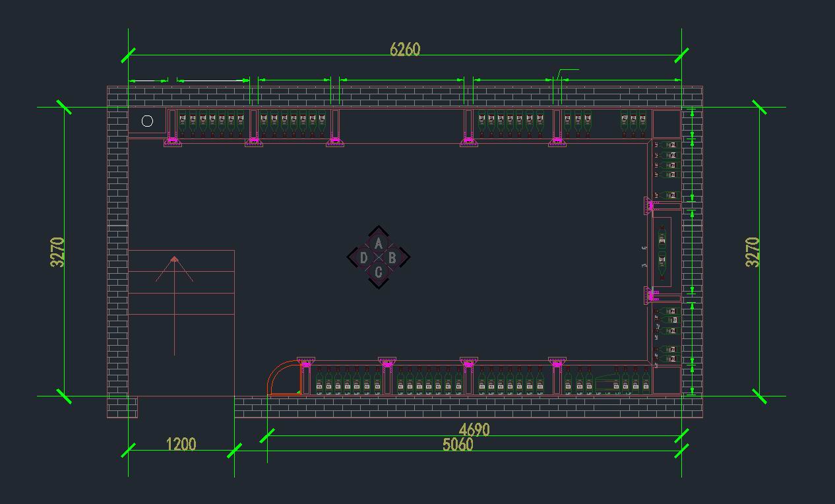Select the magenta column bracket beside the door arc
The image size is (835, 504).
(x=305, y=363)
